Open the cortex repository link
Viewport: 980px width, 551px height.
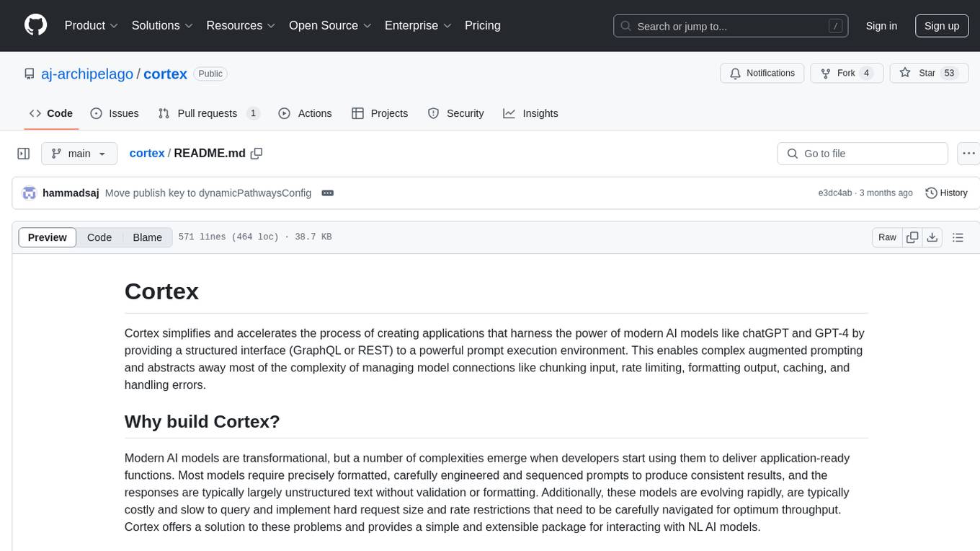[165, 74]
